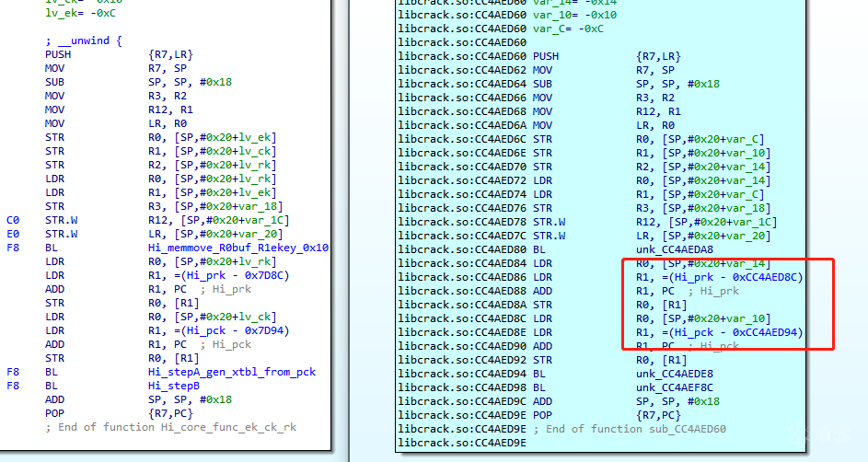Select address libcrack.so:CC4AED76

coord(462,208)
